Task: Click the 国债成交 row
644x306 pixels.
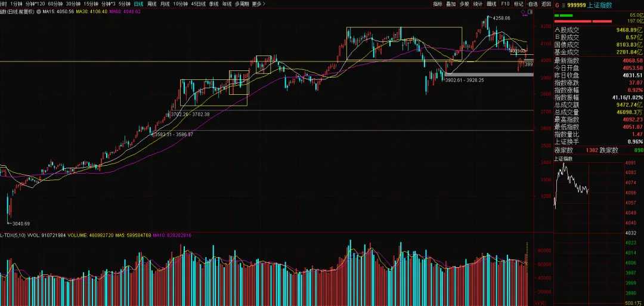Action: click(599, 45)
